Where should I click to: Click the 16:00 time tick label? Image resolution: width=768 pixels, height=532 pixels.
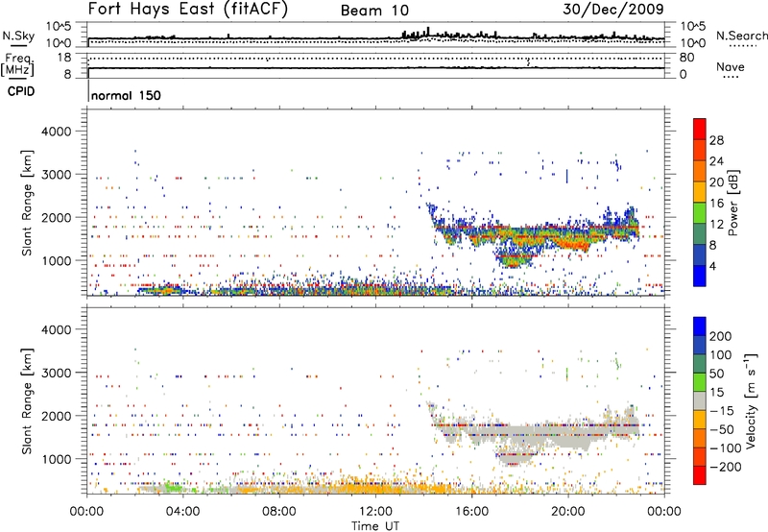click(471, 512)
